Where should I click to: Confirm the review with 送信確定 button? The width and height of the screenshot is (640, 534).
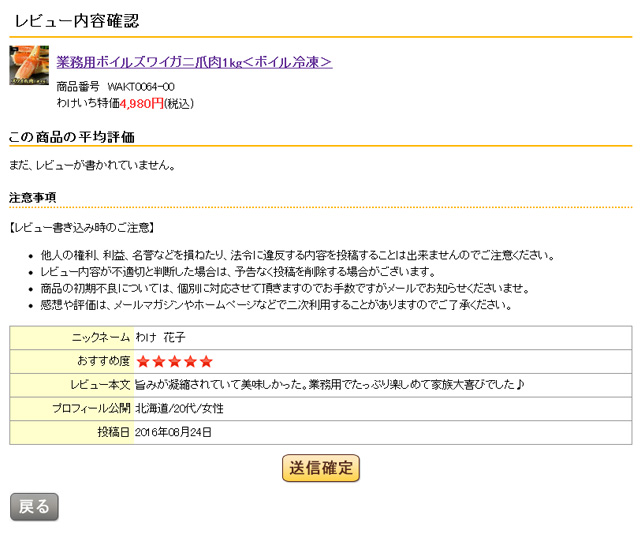pos(321,468)
